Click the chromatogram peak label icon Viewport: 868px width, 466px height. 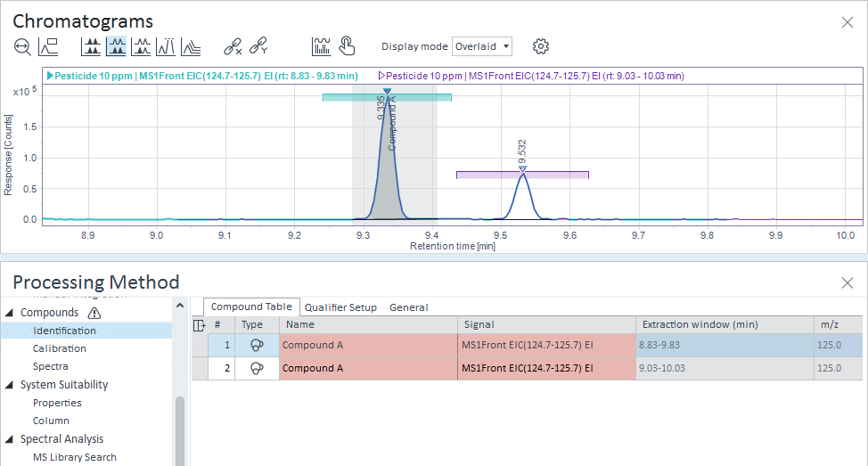click(48, 47)
